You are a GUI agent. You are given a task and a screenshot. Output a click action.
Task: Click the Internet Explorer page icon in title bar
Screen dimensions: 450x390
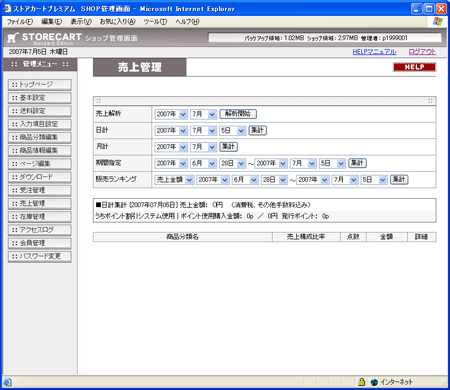(7, 9)
